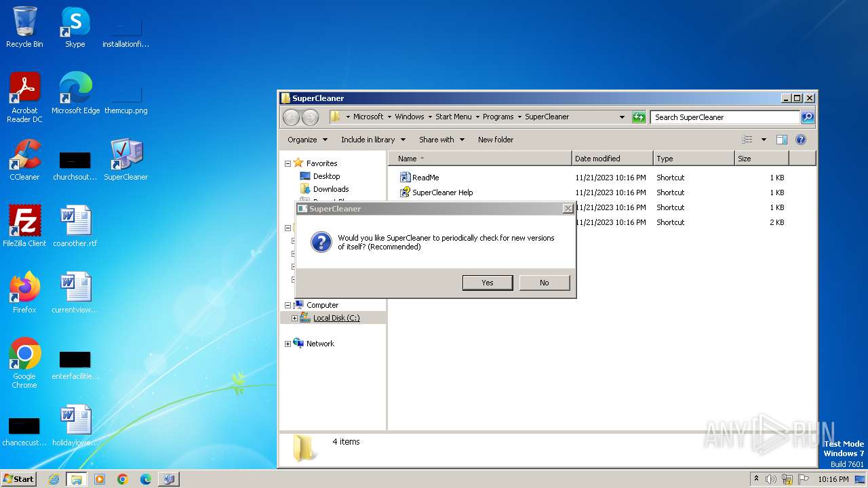Open the volume control tray icon
Image resolution: width=868 pixels, height=488 pixels.
[x=771, y=479]
